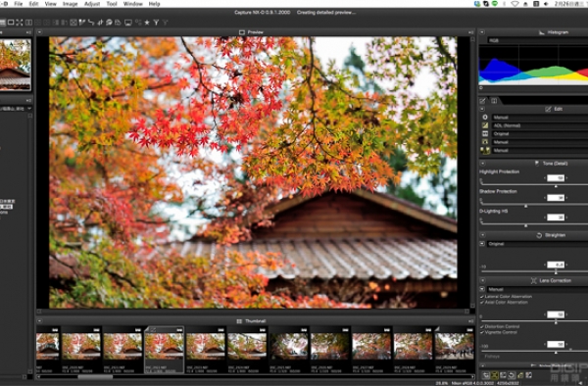This screenshot has width=588, height=386.
Task: Select the full screen view icon
Action: point(20,23)
